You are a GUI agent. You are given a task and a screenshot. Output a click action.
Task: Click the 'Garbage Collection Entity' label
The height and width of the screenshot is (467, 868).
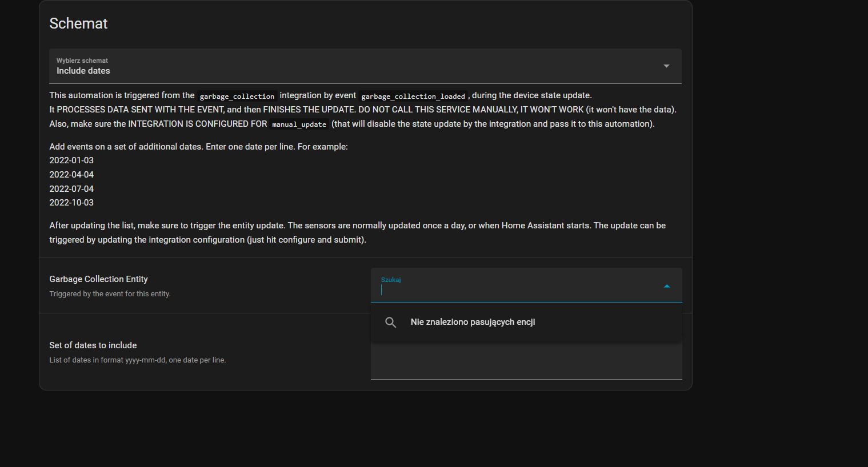98,279
